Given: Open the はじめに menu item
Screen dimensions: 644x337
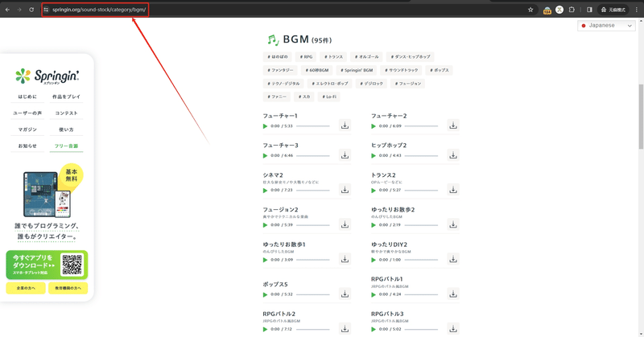Looking at the screenshot, I should 27,97.
